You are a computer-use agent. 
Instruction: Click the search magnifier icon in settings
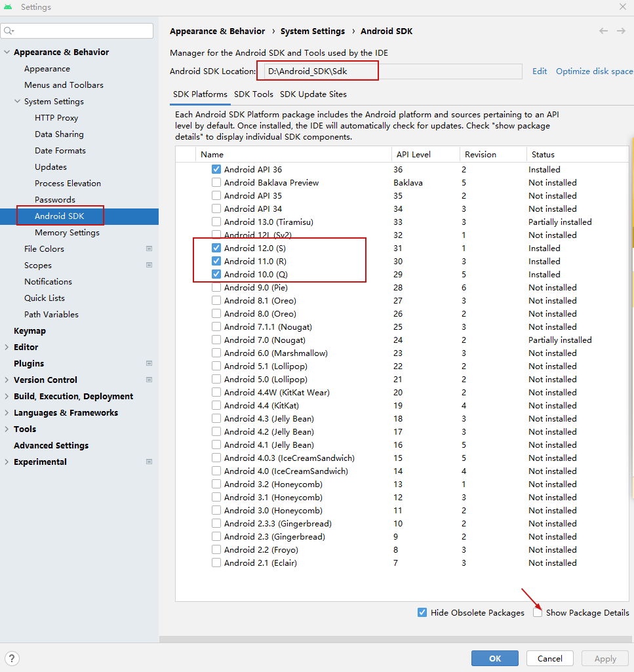(8, 31)
